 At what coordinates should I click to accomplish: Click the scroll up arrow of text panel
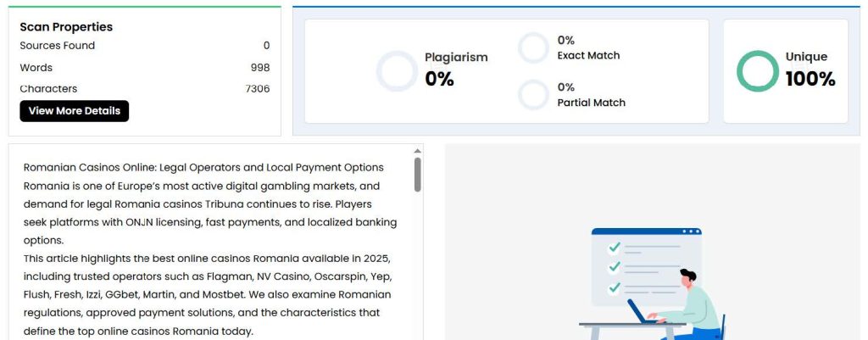point(417,151)
